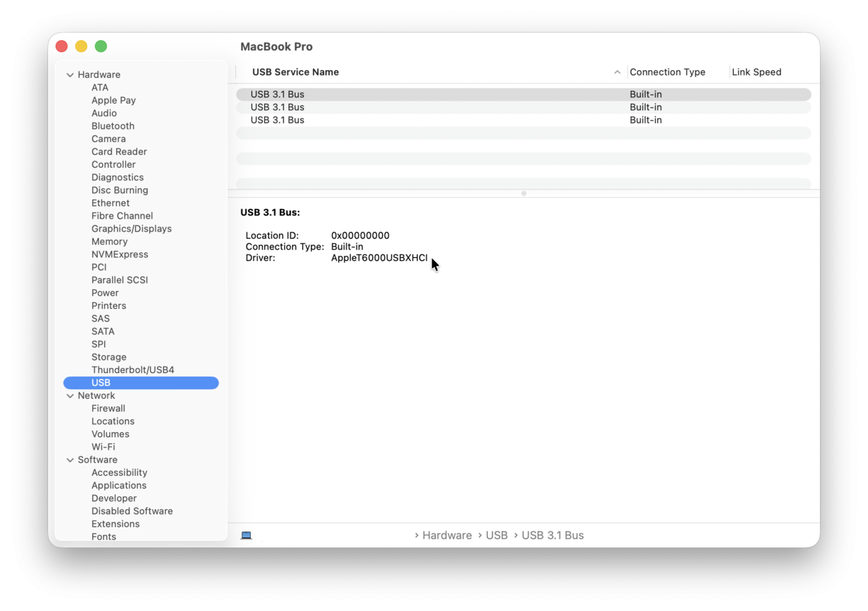This screenshot has width=868, height=611.
Task: Click the MacBook icon in the status bar
Action: 246,535
